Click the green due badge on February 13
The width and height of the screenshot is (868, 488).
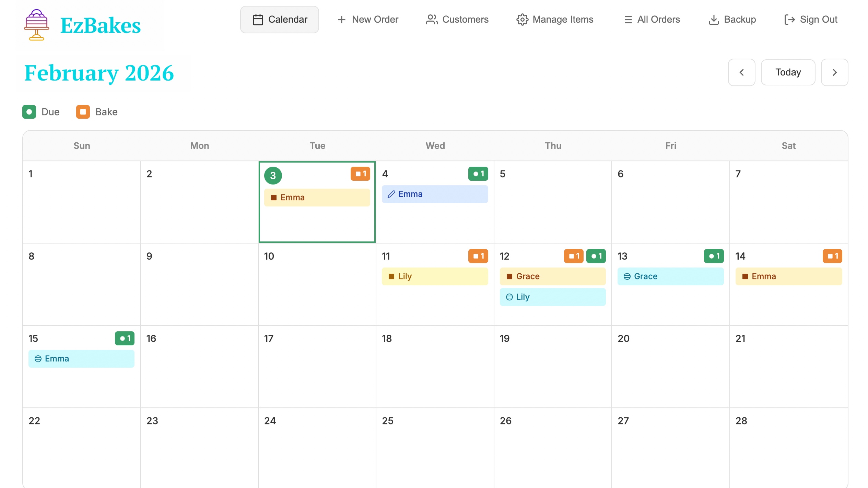click(714, 256)
